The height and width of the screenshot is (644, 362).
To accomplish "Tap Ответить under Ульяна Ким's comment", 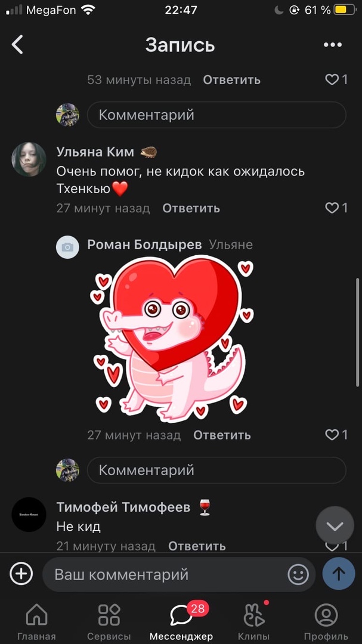I will 191,208.
